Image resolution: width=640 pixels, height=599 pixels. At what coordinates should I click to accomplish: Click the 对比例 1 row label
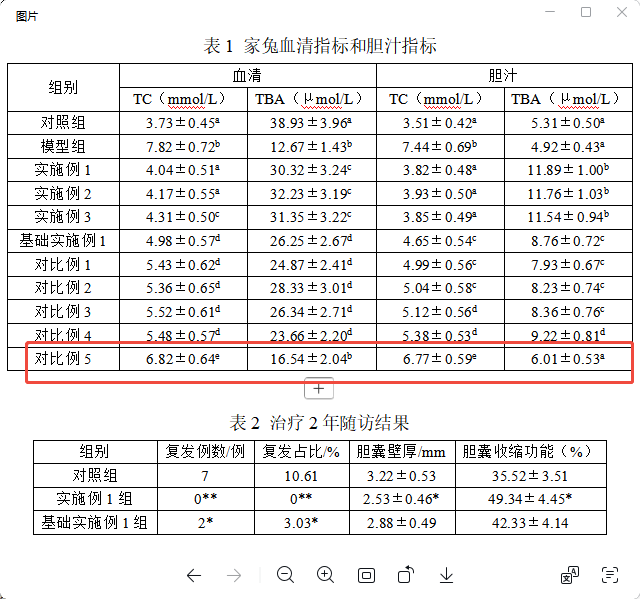(x=63, y=264)
